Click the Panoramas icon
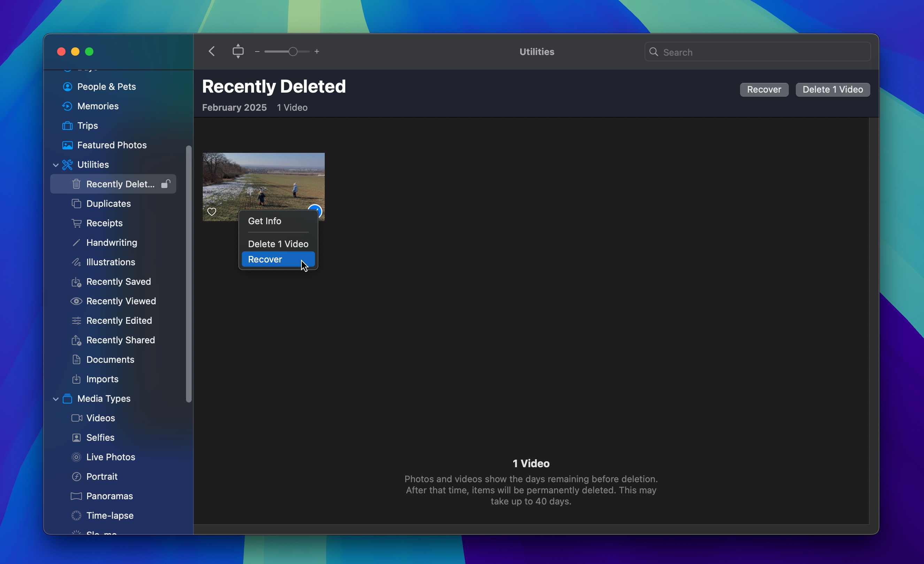This screenshot has height=564, width=924. tap(76, 496)
